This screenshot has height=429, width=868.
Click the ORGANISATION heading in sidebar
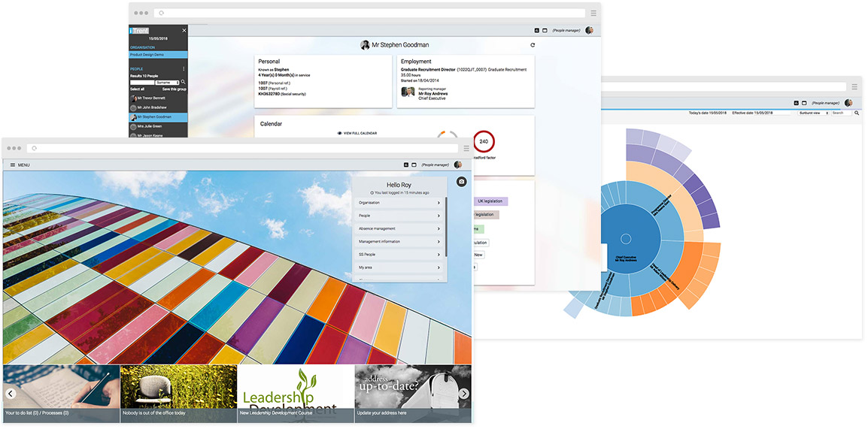tap(142, 47)
